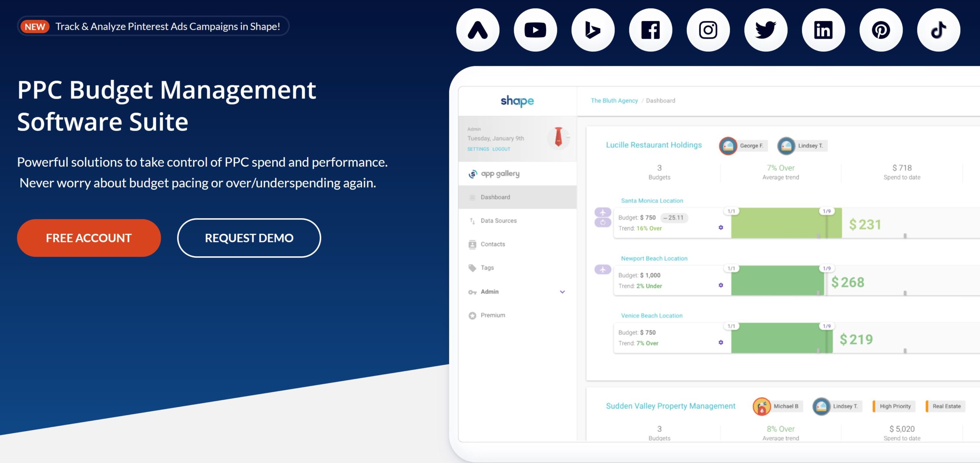980x463 pixels.
Task: Click the TikTok icon circle
Action: click(939, 30)
